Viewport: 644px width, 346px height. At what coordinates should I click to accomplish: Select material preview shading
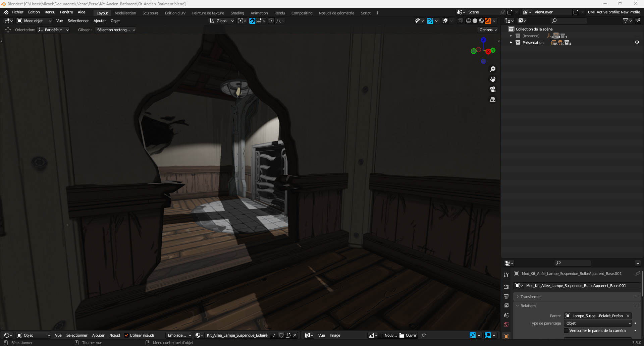[481, 21]
